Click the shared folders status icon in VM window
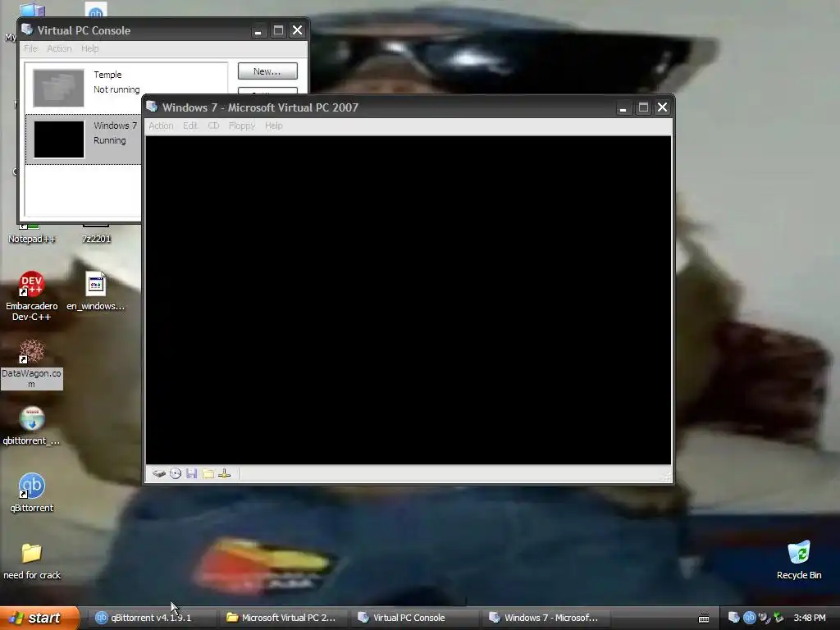 click(208, 473)
